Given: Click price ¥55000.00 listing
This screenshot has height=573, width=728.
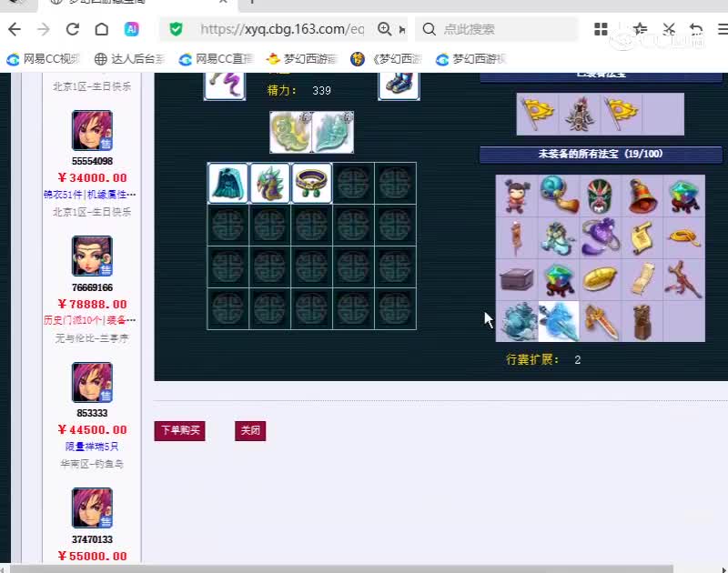Looking at the screenshot, I should 93,556.
